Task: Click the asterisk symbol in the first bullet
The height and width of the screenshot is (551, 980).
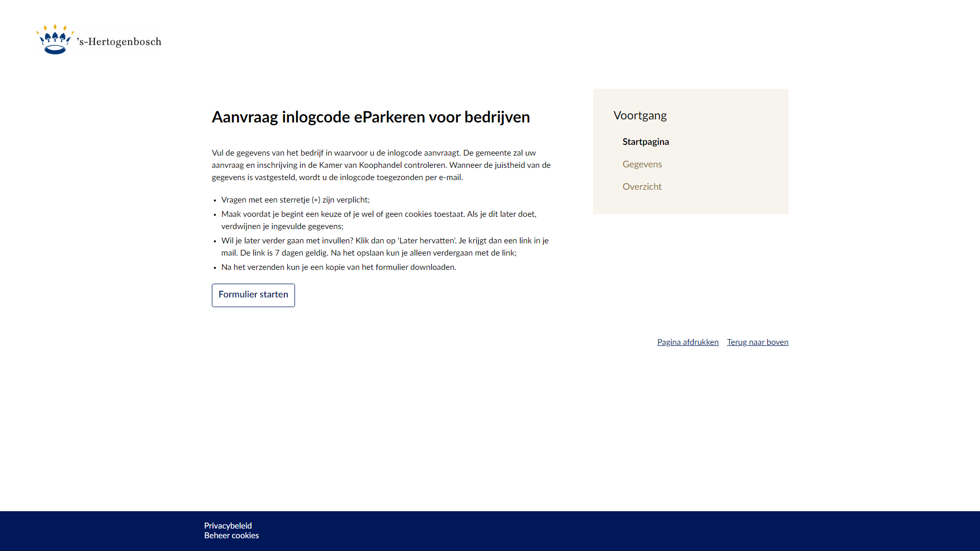Action: coord(316,201)
